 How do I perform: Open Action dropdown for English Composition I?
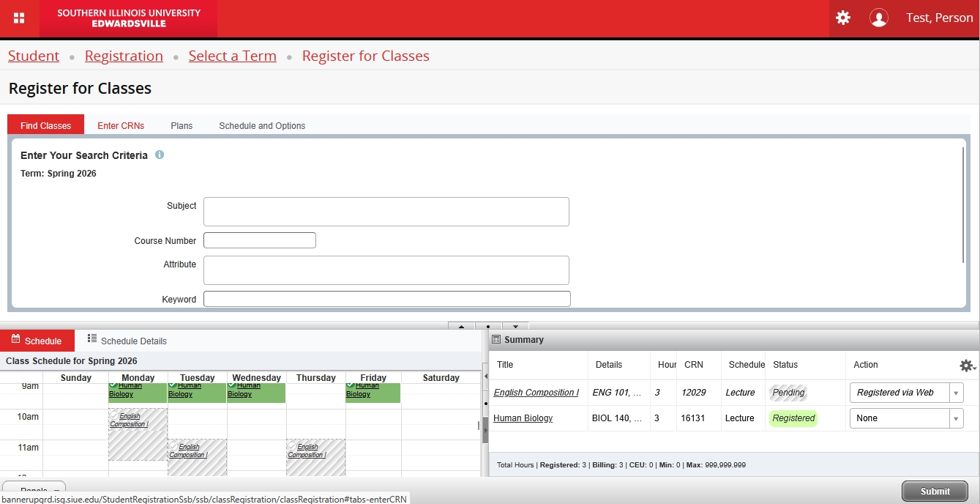905,393
